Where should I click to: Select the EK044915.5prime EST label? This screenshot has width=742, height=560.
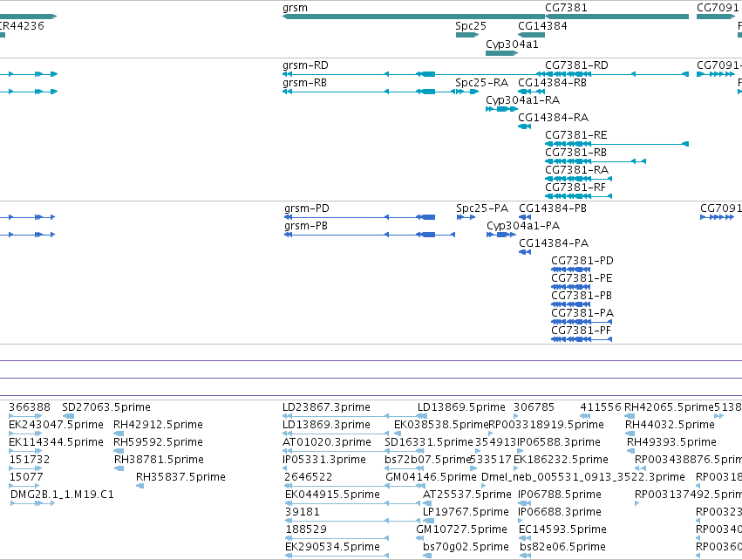click(x=332, y=495)
